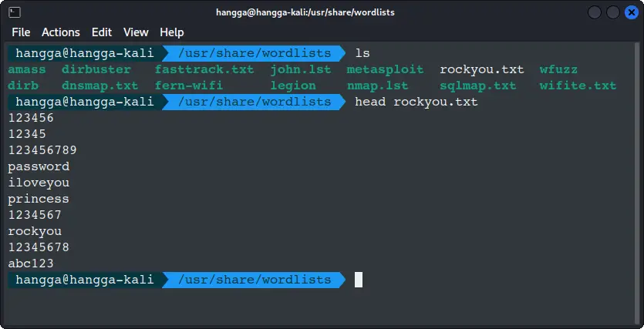Click the output line '12345'
Screen dimensions: 644x329
click(27, 134)
